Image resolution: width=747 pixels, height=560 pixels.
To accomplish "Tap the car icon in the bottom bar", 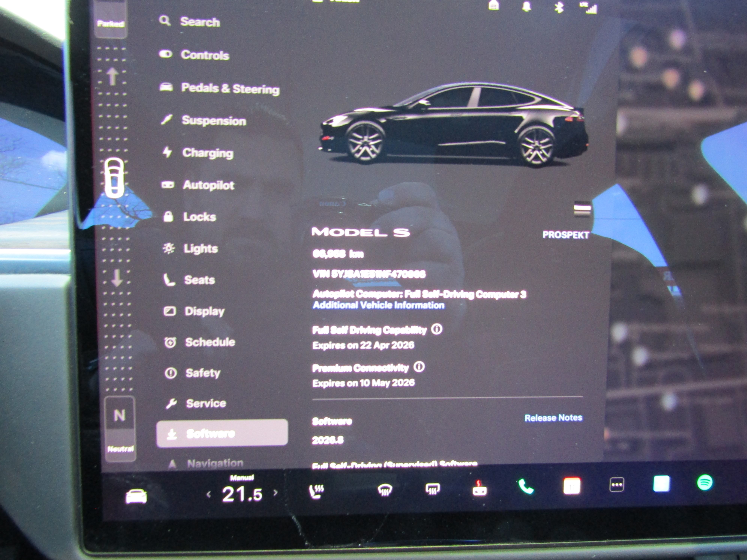I will (x=136, y=496).
